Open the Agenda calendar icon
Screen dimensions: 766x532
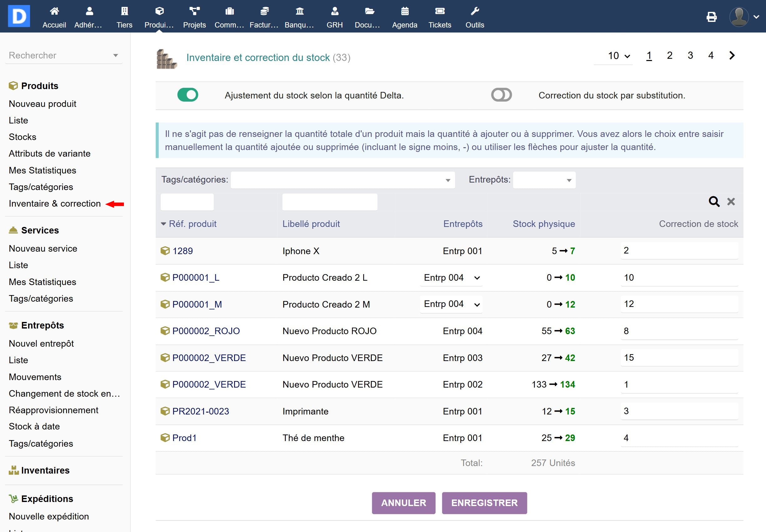click(404, 12)
